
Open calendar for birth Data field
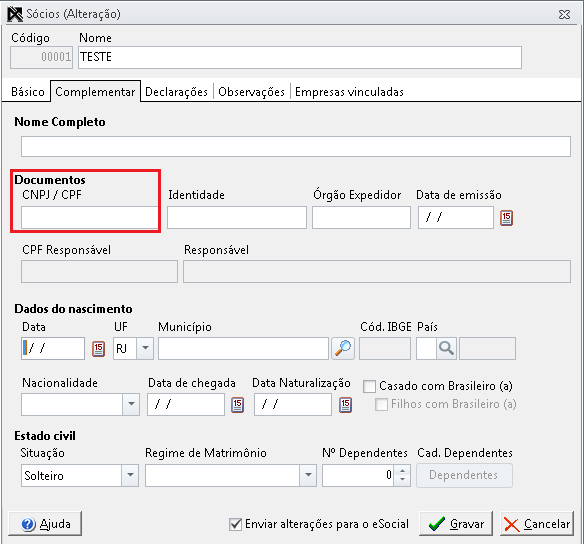coord(98,349)
